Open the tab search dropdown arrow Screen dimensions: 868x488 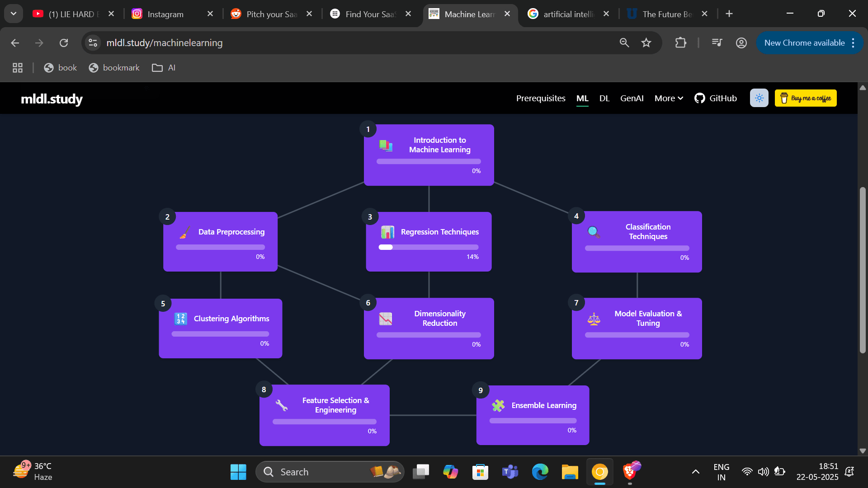point(14,14)
